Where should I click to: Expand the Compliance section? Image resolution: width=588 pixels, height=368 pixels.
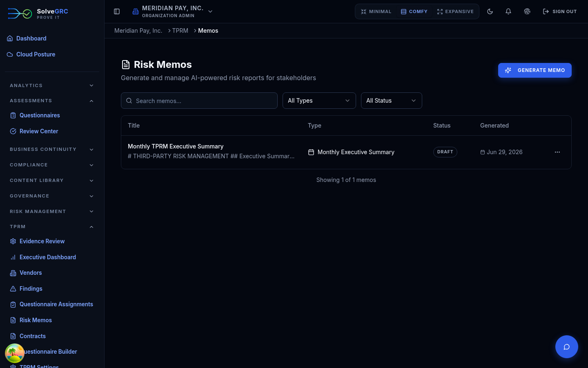pyautogui.click(x=52, y=165)
